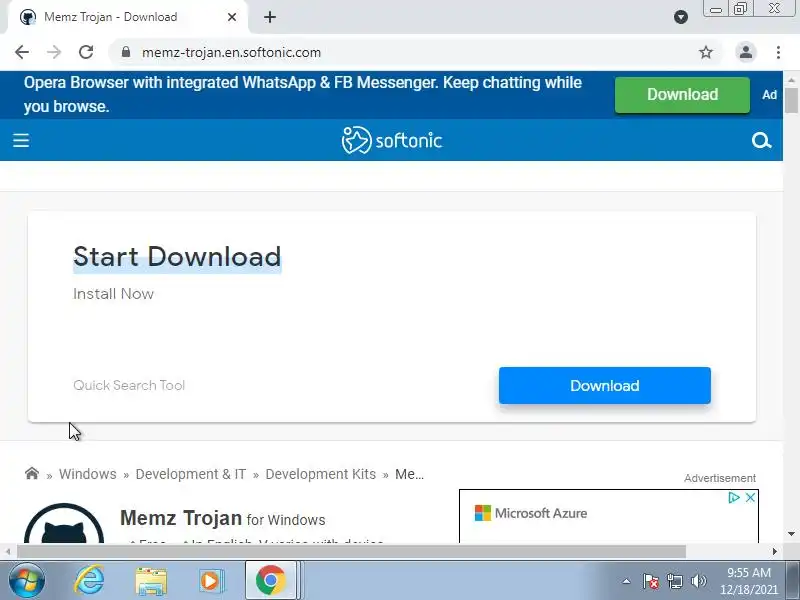
Task: Click the vertical scrollbar down arrow
Action: click(x=791, y=534)
